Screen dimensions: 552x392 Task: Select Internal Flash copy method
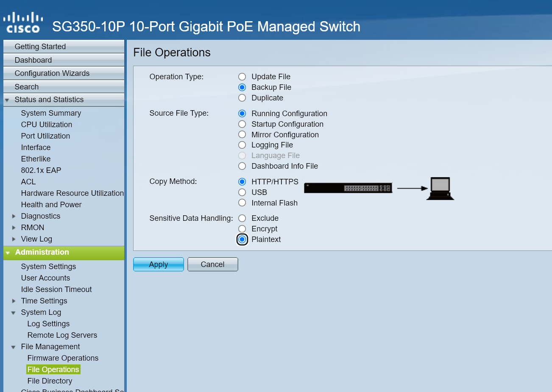coord(242,203)
